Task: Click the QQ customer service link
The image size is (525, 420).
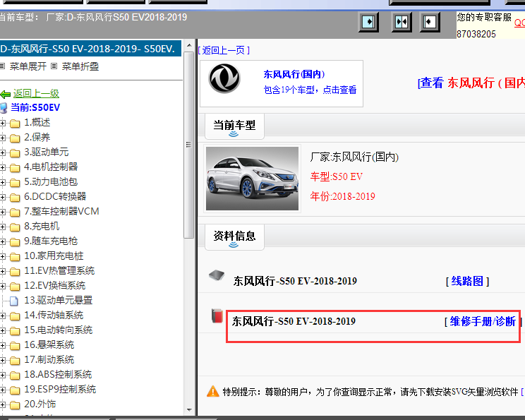Action: (519, 23)
